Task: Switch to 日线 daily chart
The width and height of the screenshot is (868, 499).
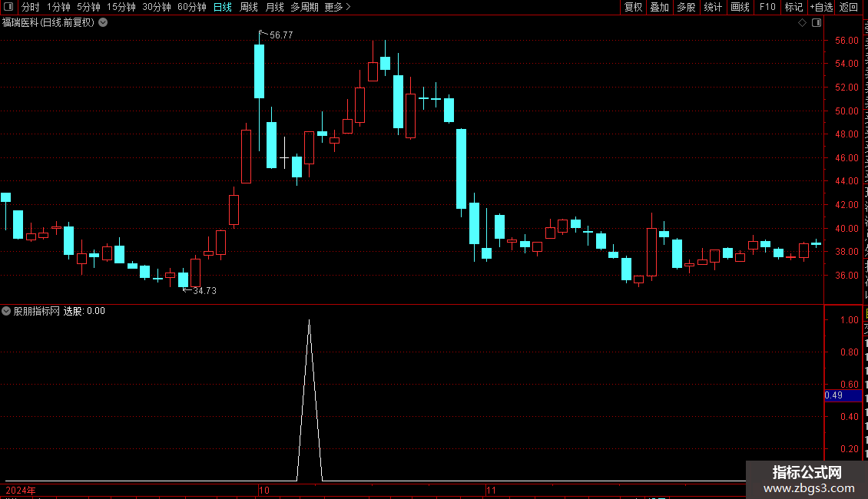Action: [223, 7]
